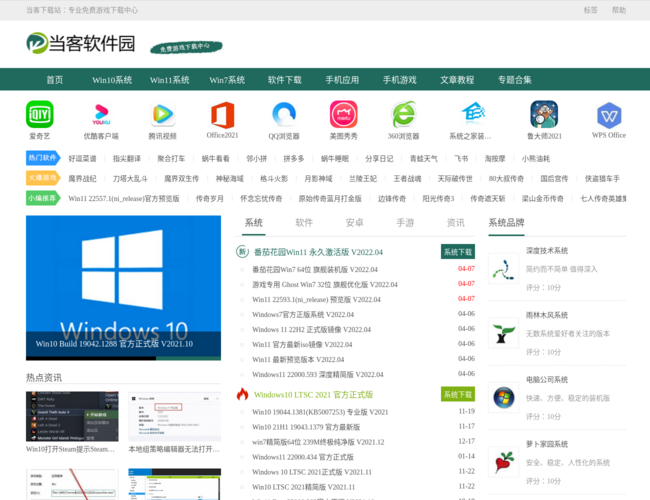The height and width of the screenshot is (500, 650).
Task: Open the 360浏览器 icon
Action: click(403, 114)
